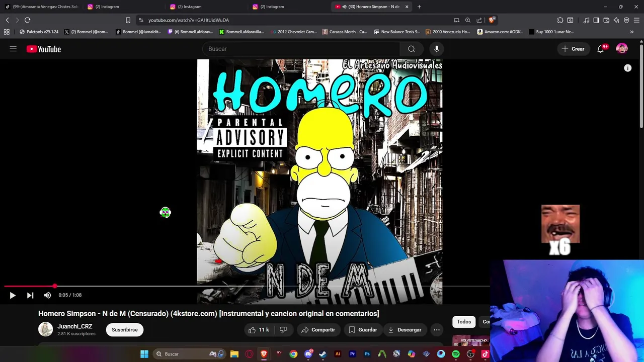Open Discord from taskbar
The width and height of the screenshot is (644, 362).
[308, 354]
